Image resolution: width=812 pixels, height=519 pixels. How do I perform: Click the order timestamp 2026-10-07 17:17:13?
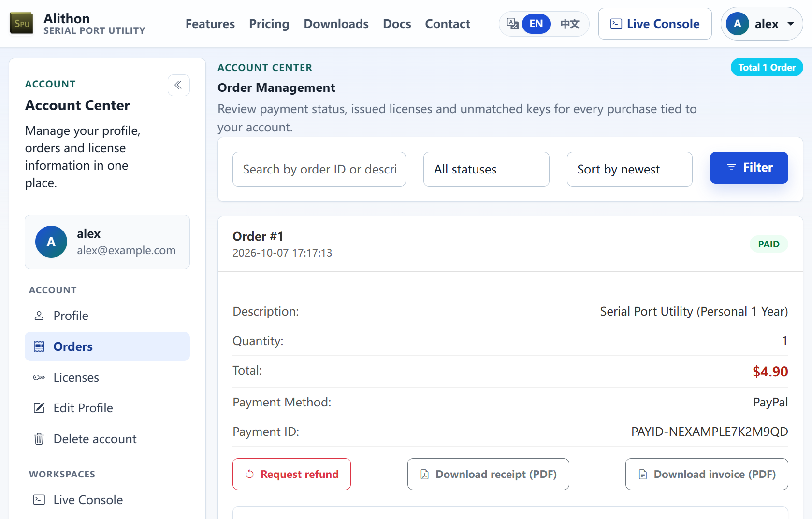(x=282, y=253)
